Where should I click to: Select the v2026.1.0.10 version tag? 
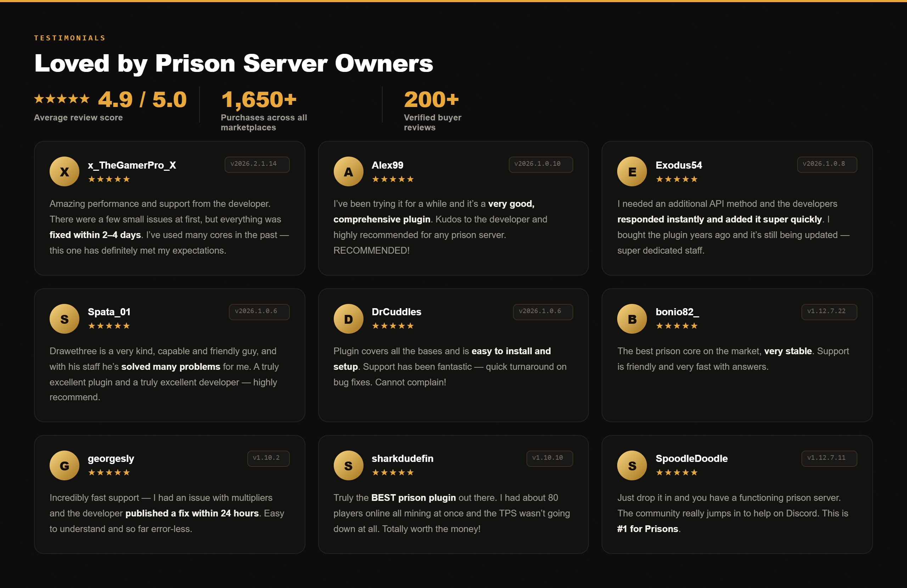540,164
